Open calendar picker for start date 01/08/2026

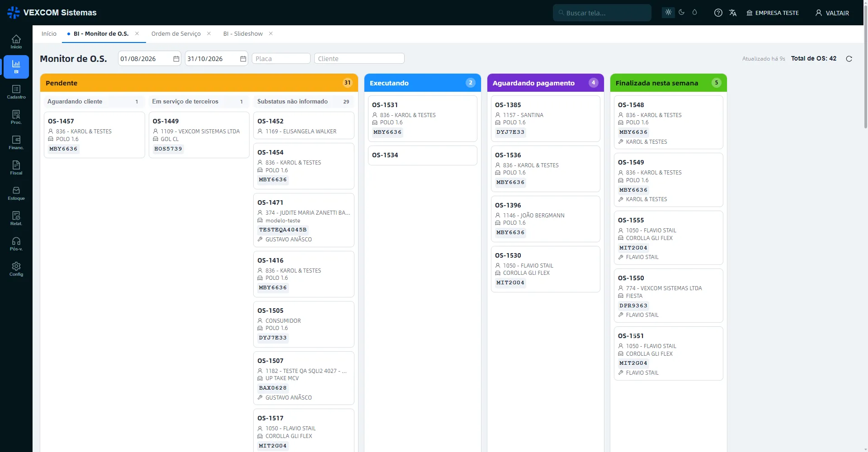[176, 59]
